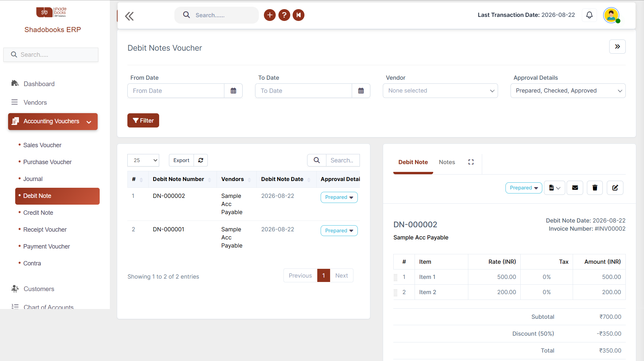
Task: Select the Debit Note tab
Action: click(x=413, y=162)
